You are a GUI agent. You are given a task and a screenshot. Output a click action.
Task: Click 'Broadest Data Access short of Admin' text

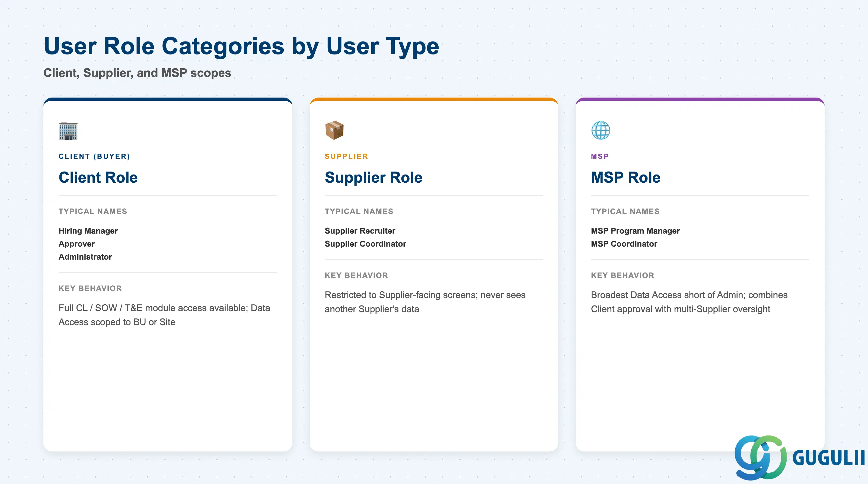pos(689,302)
